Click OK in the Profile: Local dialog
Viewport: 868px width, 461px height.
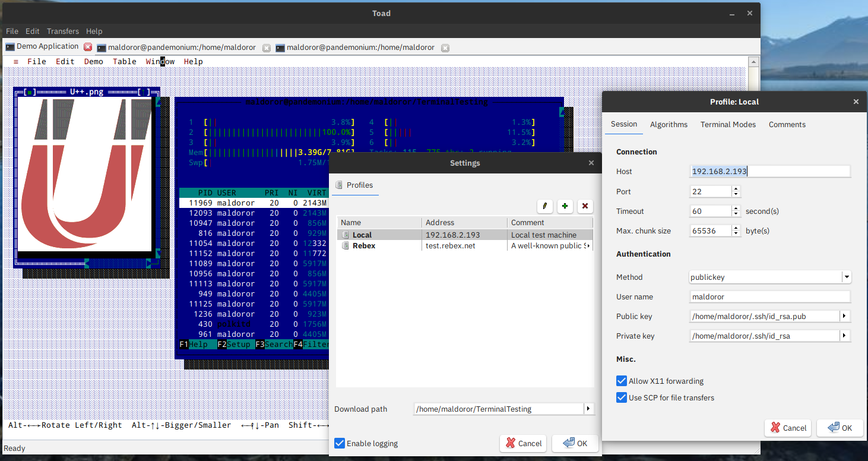point(840,428)
